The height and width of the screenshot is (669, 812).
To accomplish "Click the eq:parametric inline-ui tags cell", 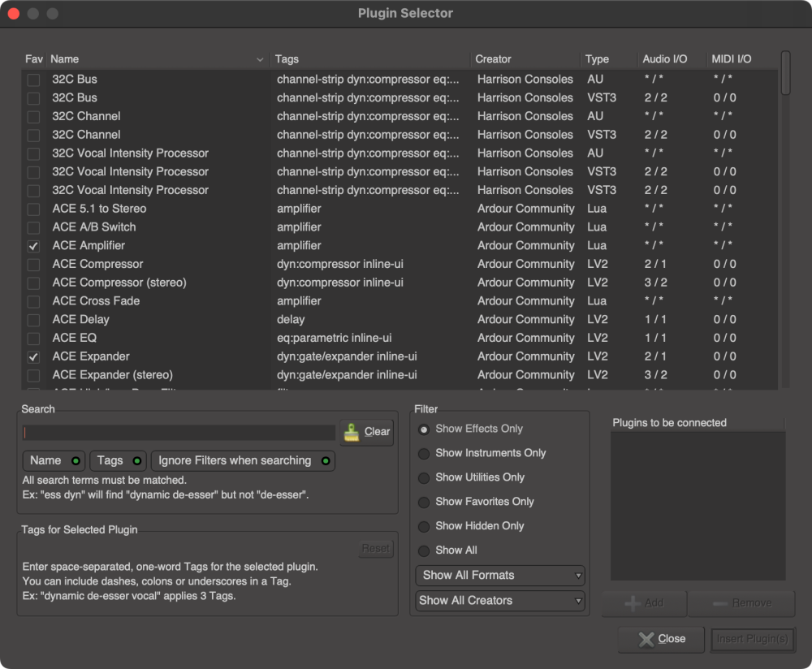I will coord(334,338).
